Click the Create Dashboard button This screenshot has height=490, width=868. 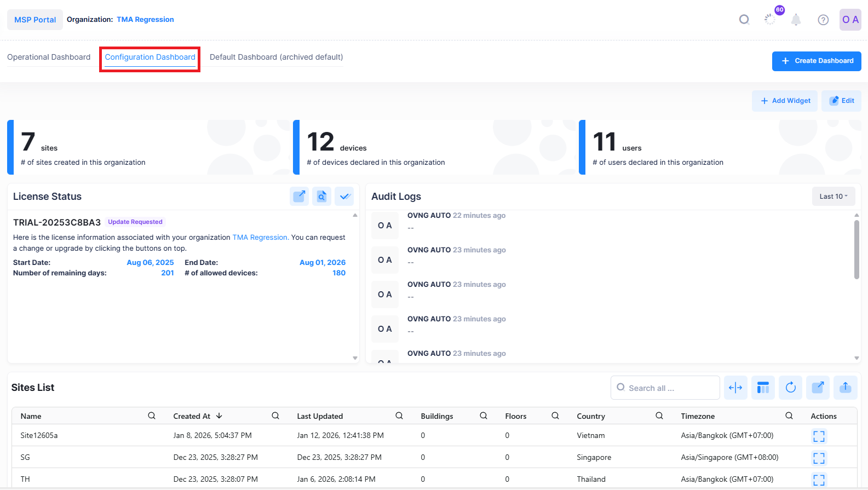[x=816, y=61]
